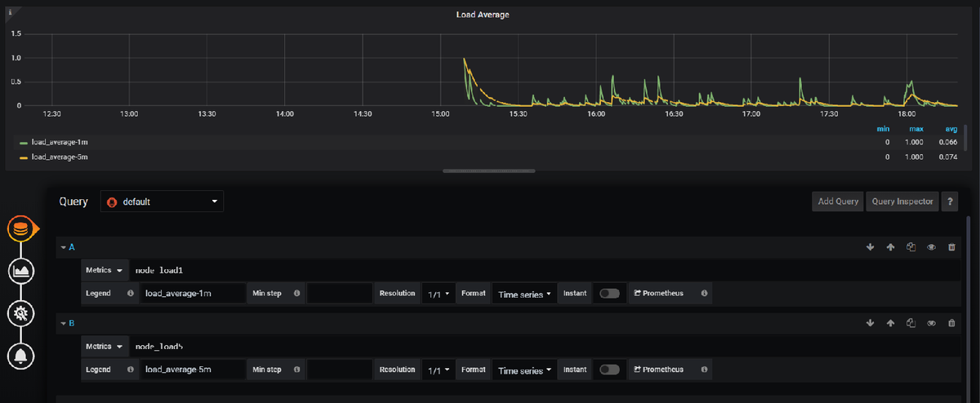This screenshot has width=980, height=403.
Task: Toggle visibility of query B
Action: point(931,323)
